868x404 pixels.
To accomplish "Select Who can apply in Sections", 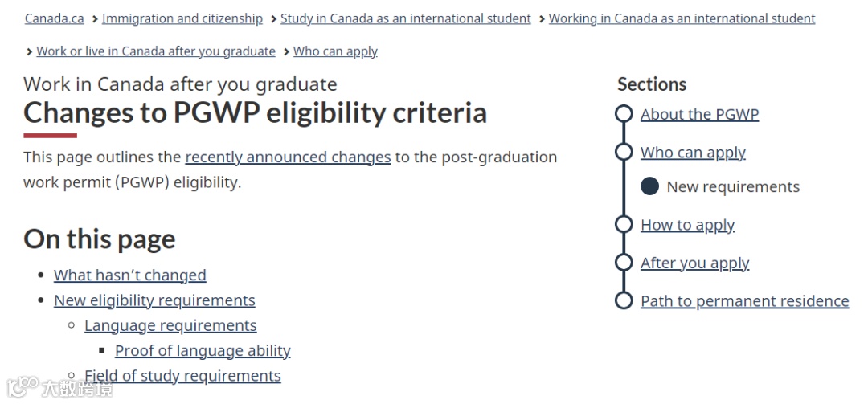I will click(693, 153).
